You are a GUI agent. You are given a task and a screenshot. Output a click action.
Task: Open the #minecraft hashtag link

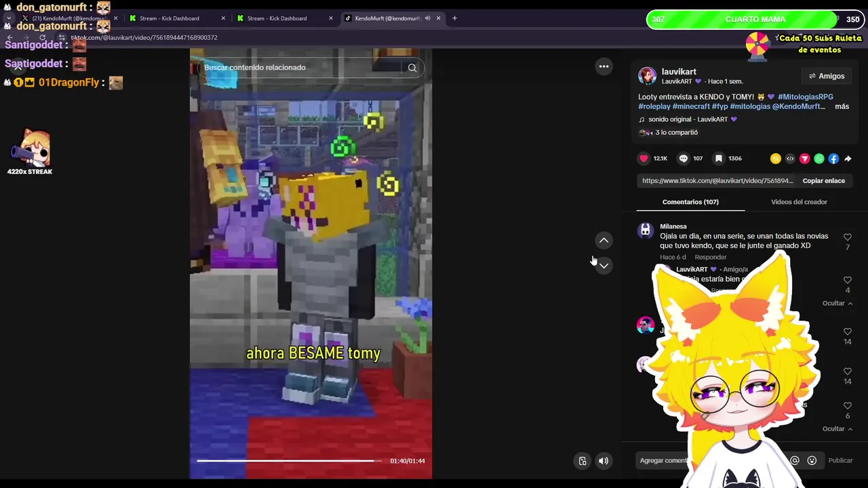691,106
